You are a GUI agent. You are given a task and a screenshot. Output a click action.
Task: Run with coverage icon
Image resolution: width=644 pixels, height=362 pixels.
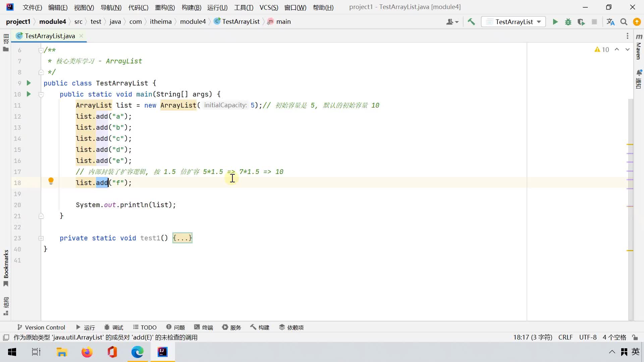point(581,22)
